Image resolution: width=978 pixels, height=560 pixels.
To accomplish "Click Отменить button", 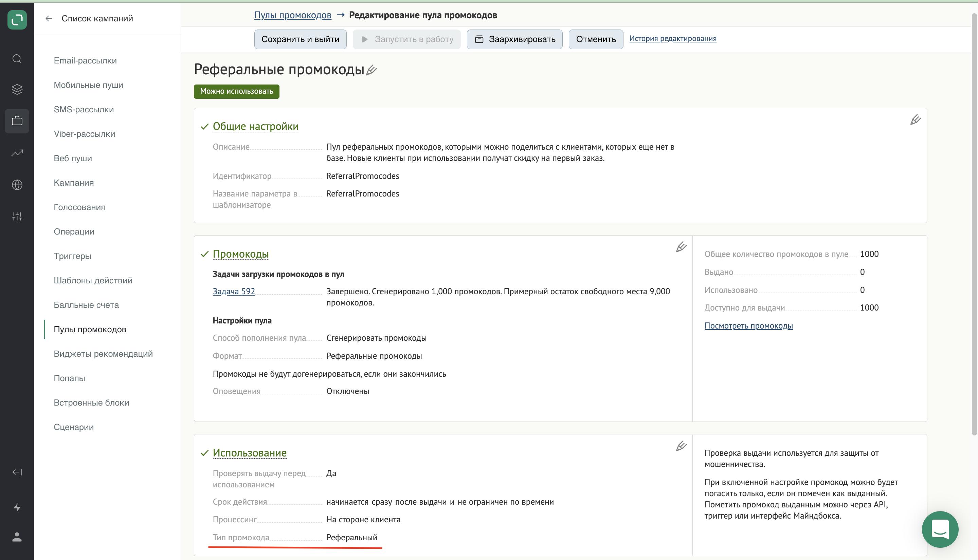I will (596, 39).
